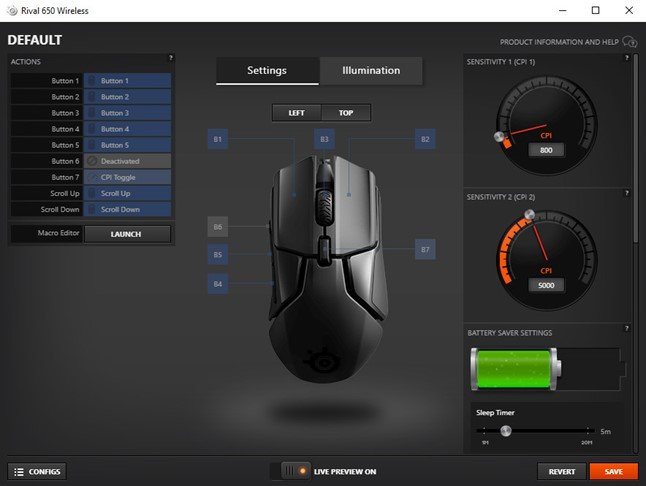646x486 pixels.
Task: Click the CPI 1 value field showing 800
Action: pos(547,150)
